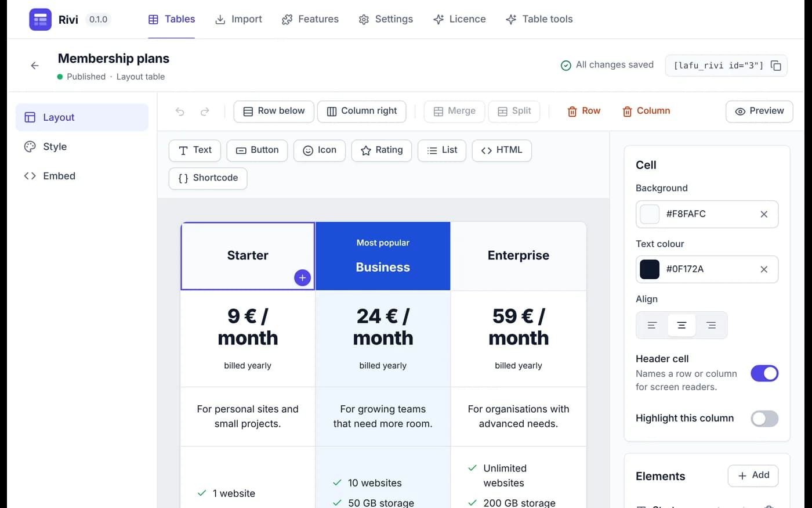Image resolution: width=812 pixels, height=508 pixels.
Task: Enable Highlight this column
Action: click(x=764, y=419)
